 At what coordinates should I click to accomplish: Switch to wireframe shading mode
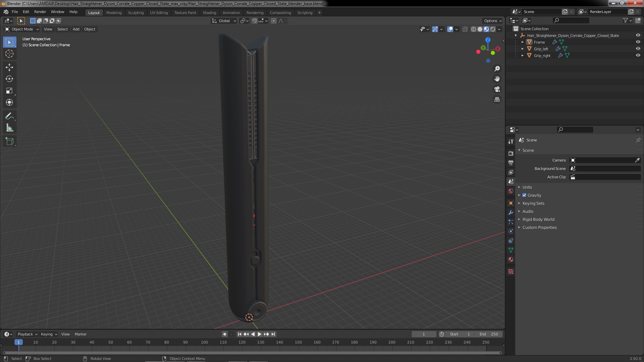pyautogui.click(x=474, y=29)
